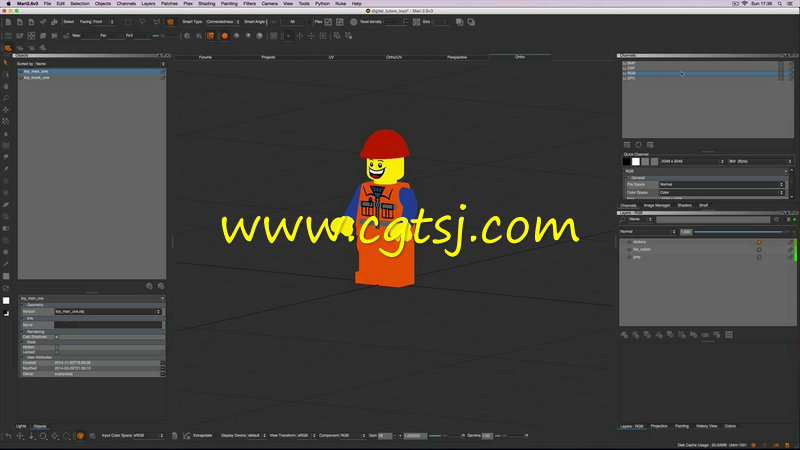
Task: Click the orange projector icon in third toolbar row
Action: point(8,48)
